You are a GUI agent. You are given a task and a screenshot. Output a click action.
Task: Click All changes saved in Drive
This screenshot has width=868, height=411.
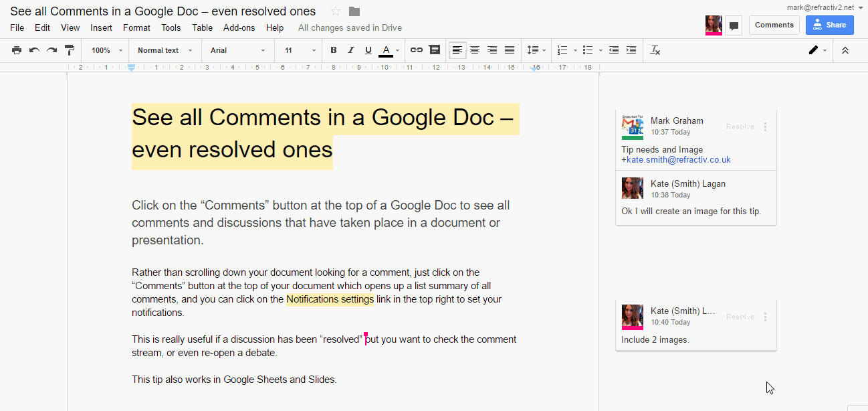[x=350, y=28]
